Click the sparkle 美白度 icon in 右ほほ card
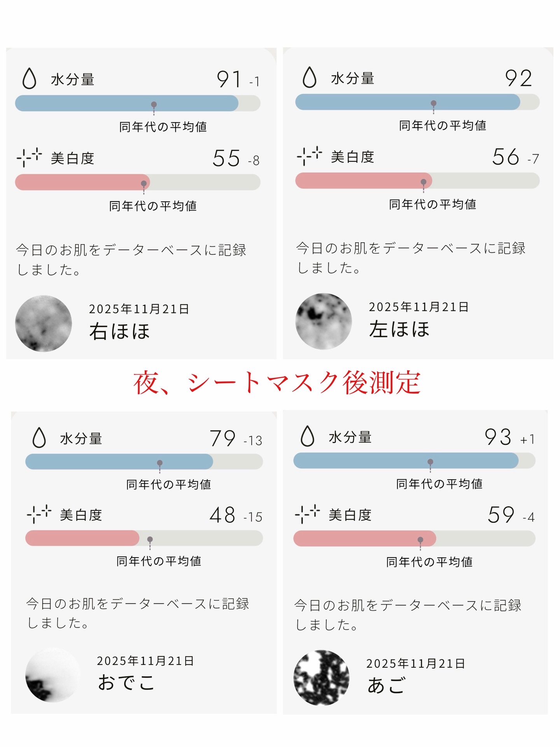The height and width of the screenshot is (747, 560). [x=29, y=157]
